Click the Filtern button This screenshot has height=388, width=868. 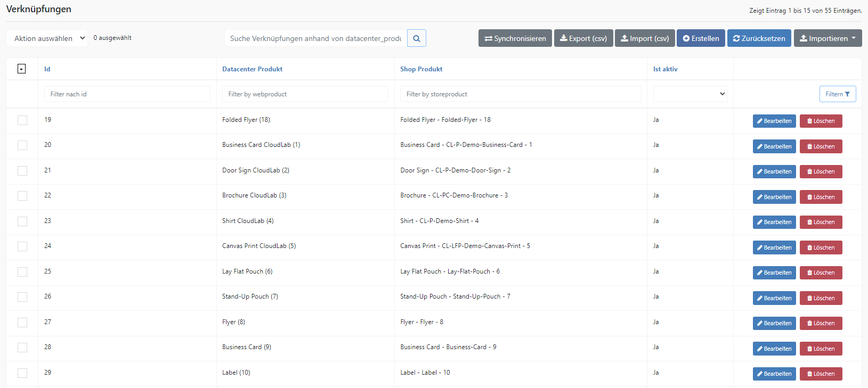tap(838, 94)
